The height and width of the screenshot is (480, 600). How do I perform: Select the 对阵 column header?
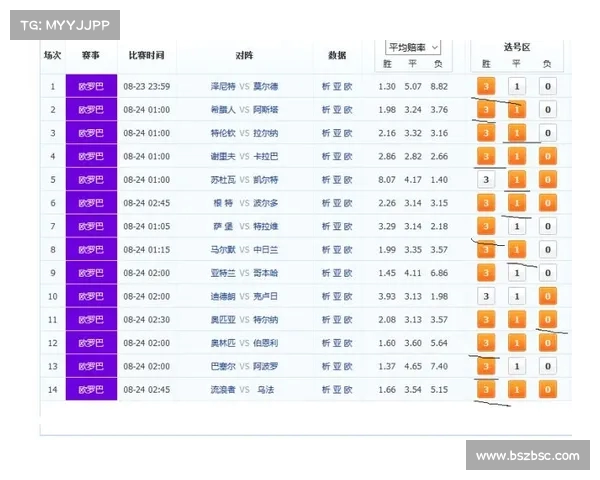(x=244, y=56)
